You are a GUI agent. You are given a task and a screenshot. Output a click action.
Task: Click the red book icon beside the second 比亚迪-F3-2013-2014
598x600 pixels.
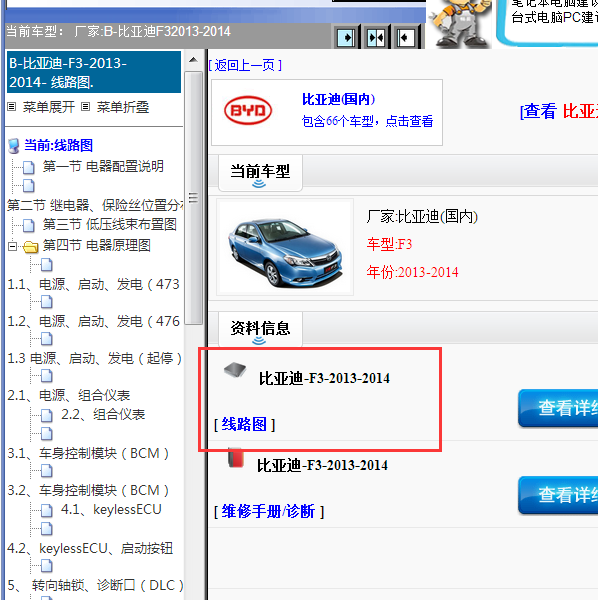click(236, 457)
